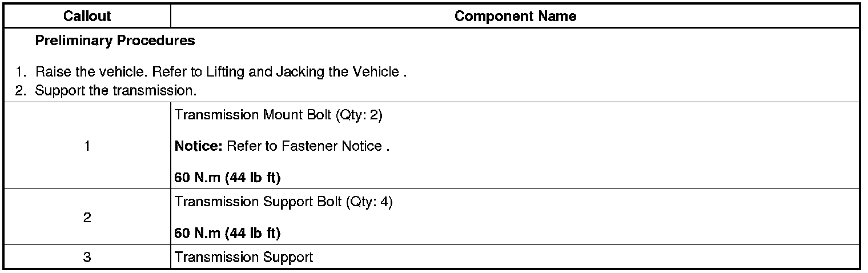Screen dimensions: 868x273
Task: Click list number '1.' of the preliminary steps
Action: click(x=21, y=73)
